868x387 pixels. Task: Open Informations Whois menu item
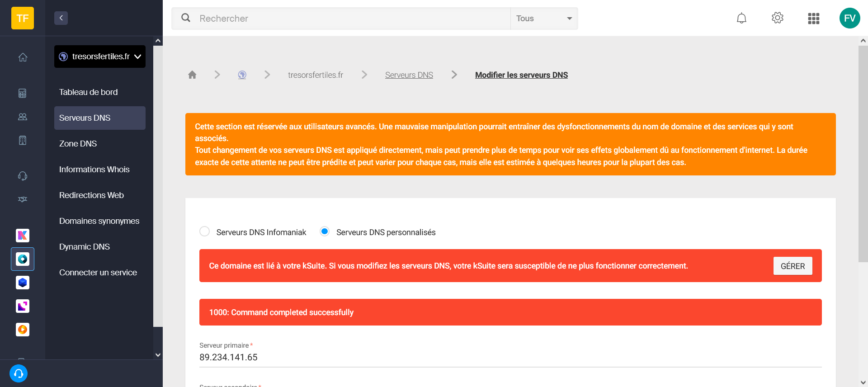(x=100, y=170)
